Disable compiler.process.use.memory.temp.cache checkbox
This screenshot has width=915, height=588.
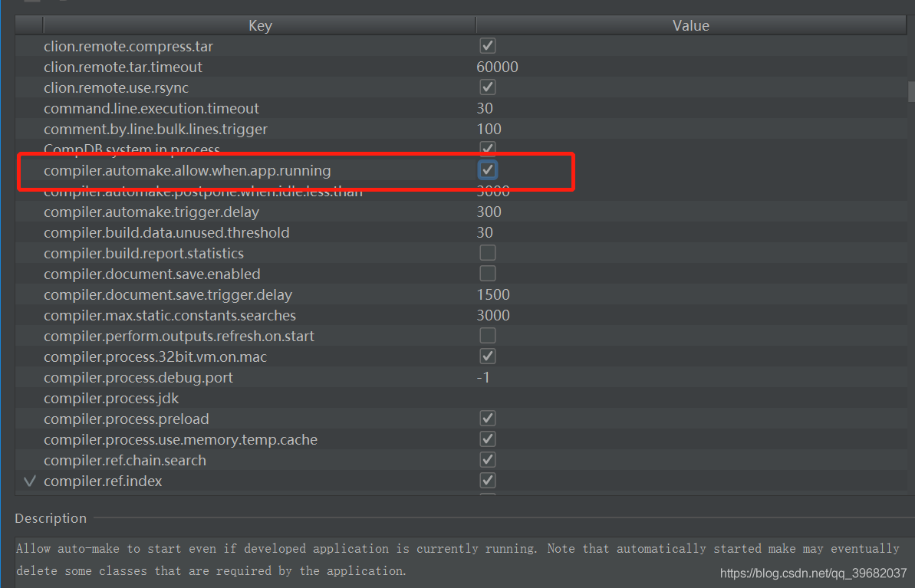[x=488, y=439]
